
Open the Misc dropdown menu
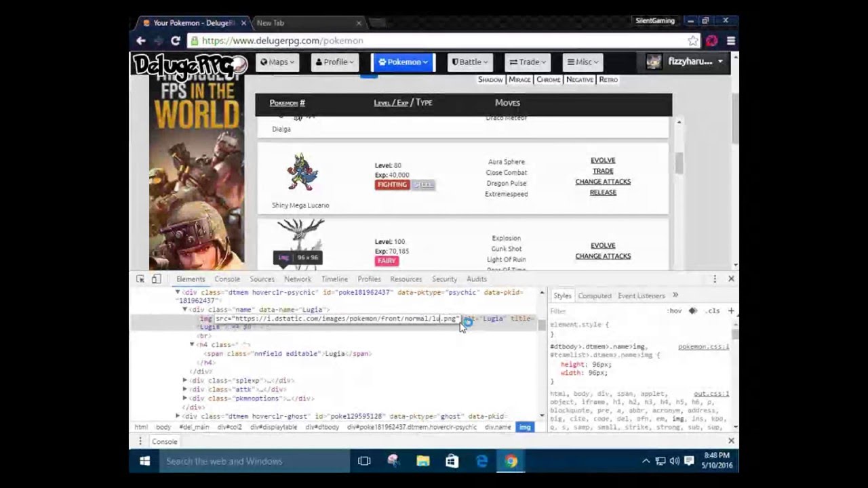click(583, 62)
